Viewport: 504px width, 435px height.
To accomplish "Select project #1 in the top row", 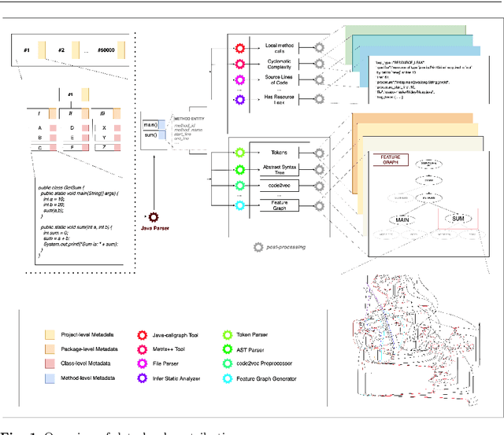I will pyautogui.click(x=30, y=50).
